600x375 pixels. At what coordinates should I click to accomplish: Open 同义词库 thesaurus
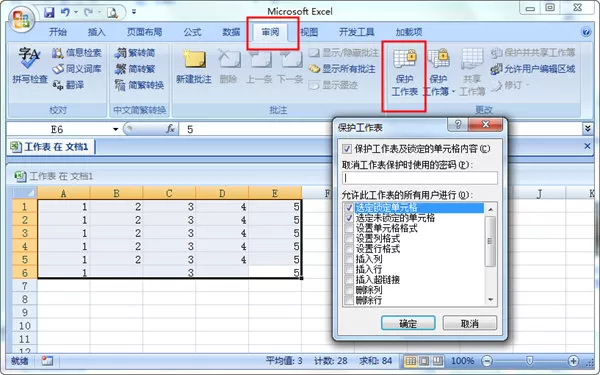(x=77, y=69)
